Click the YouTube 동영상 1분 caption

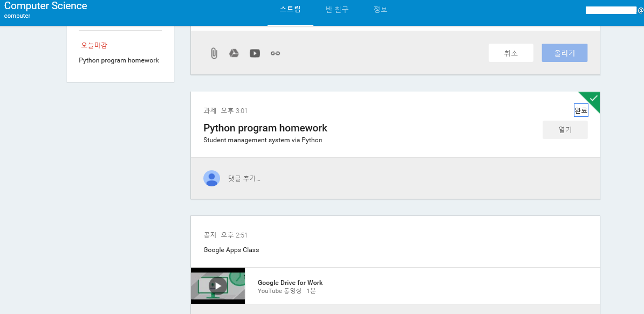(287, 291)
